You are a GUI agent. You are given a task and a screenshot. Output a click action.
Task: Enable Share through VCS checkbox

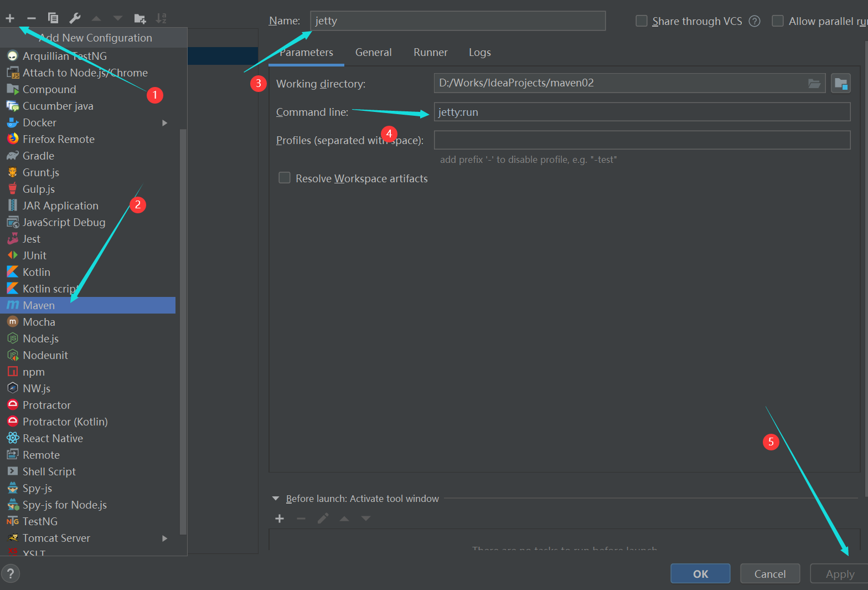click(642, 21)
